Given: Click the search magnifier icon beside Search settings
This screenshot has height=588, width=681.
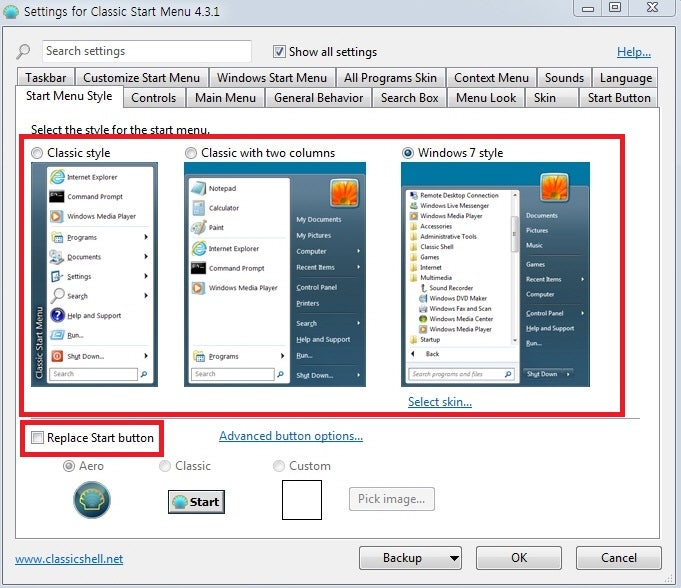Looking at the screenshot, I should click(23, 52).
